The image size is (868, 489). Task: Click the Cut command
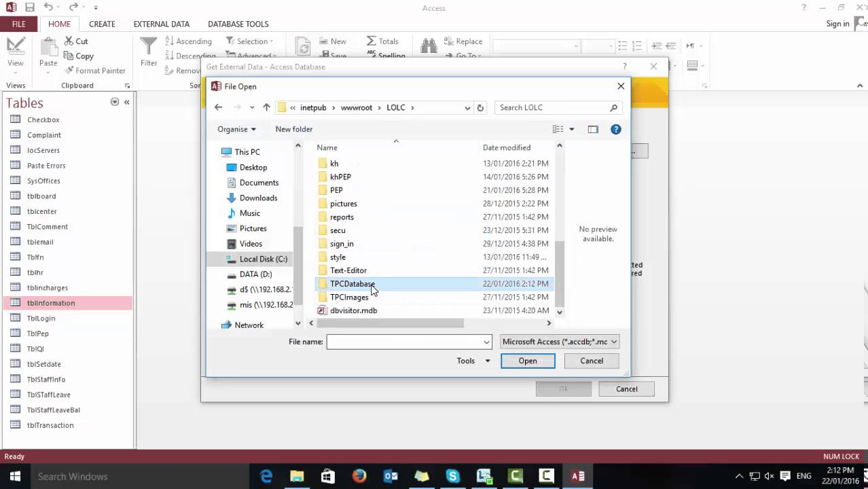pos(76,41)
